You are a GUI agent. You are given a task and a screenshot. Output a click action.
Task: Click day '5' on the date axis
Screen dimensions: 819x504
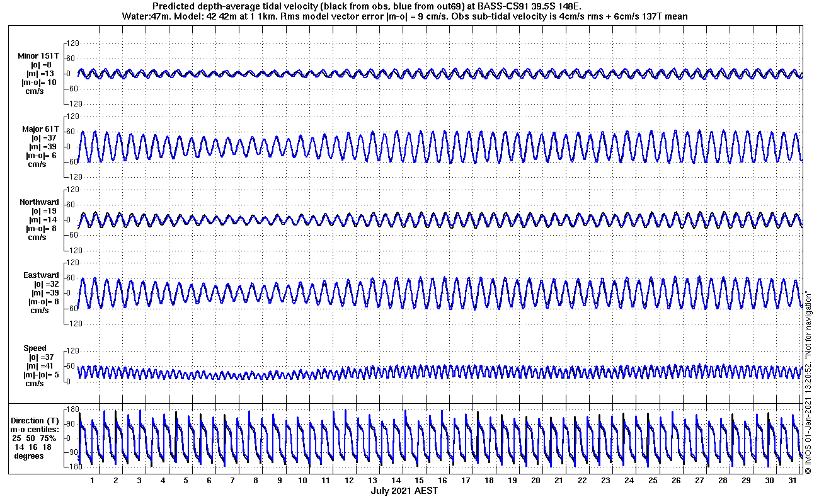(186, 481)
